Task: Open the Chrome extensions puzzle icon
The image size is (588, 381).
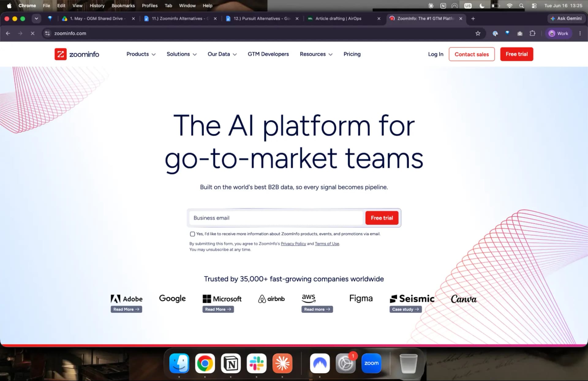Action: [533, 33]
